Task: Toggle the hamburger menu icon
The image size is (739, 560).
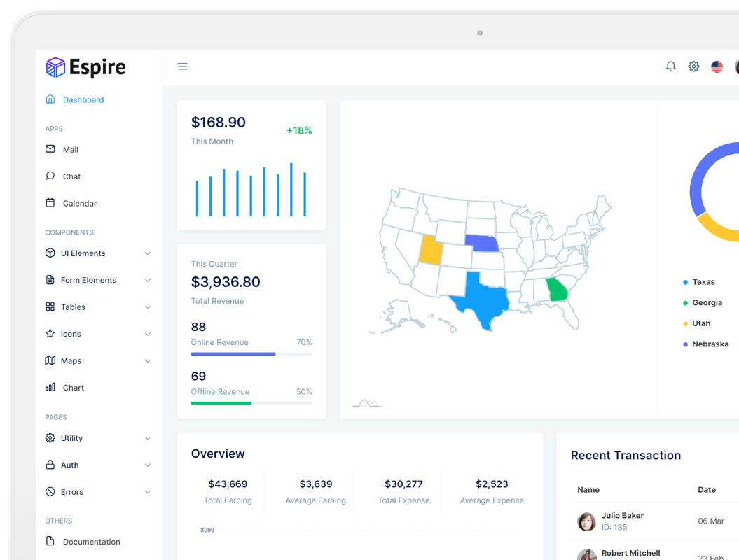Action: tap(182, 66)
